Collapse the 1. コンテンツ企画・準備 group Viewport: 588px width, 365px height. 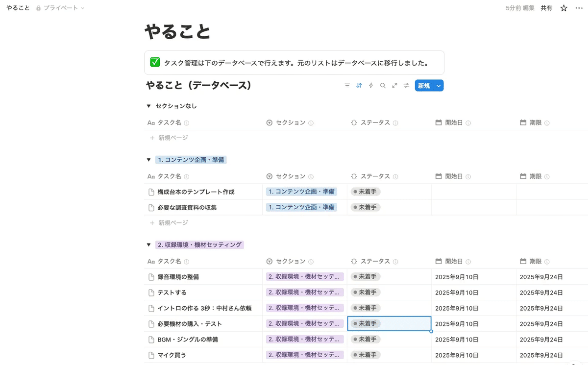tap(148, 160)
